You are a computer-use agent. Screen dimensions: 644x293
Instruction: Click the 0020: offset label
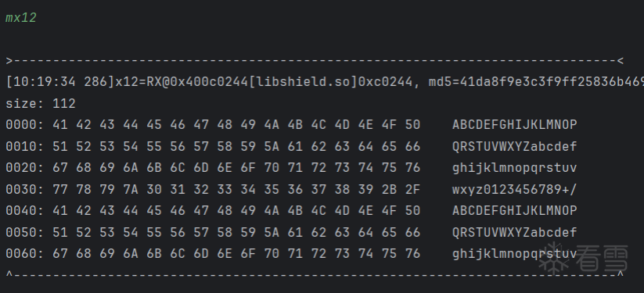click(24, 168)
